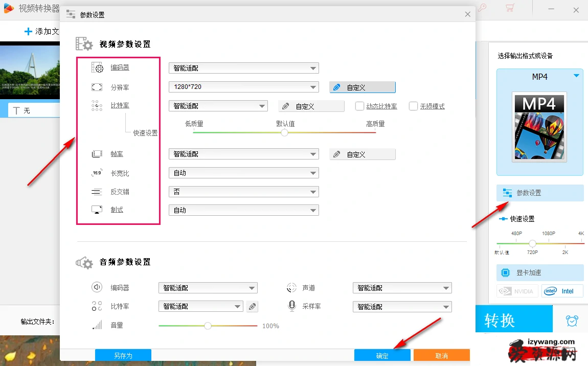
Task: Click the large MP4 format thumbnail
Action: point(539,127)
